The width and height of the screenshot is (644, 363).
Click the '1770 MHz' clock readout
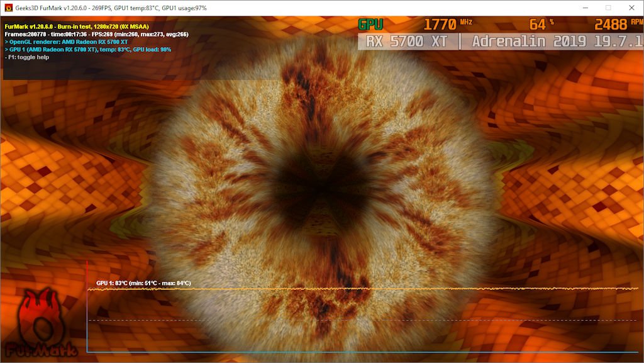click(448, 25)
